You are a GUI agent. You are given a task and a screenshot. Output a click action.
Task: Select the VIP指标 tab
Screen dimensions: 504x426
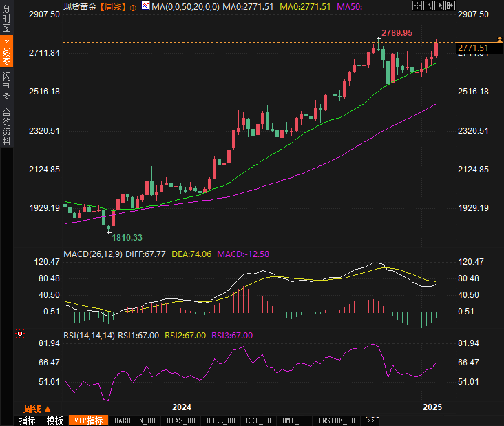point(89,420)
